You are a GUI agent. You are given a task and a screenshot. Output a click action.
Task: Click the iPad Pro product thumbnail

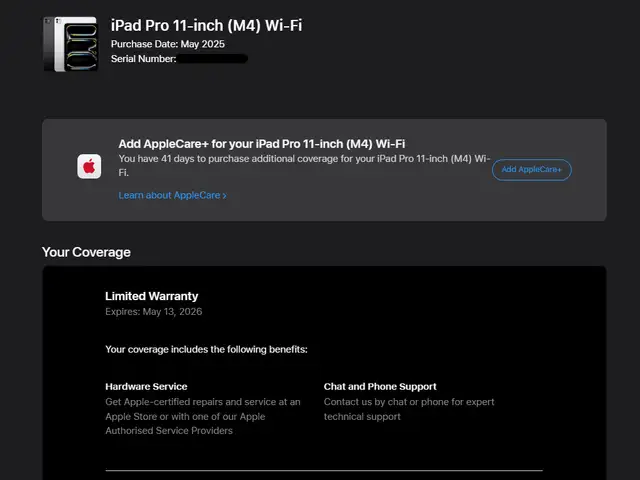coord(71,44)
